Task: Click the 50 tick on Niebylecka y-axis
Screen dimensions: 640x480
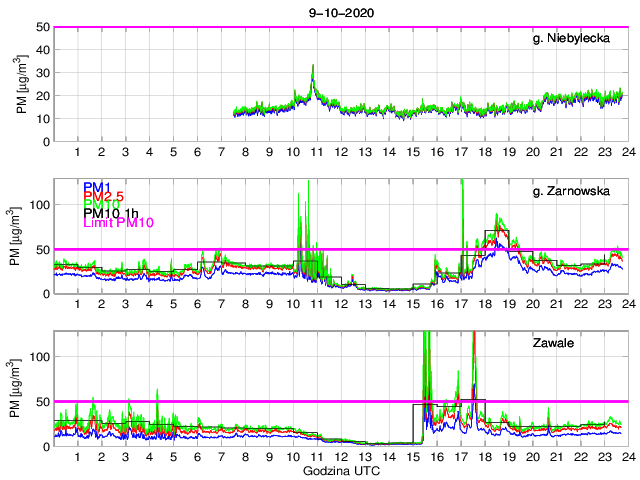Action: pyautogui.click(x=43, y=27)
